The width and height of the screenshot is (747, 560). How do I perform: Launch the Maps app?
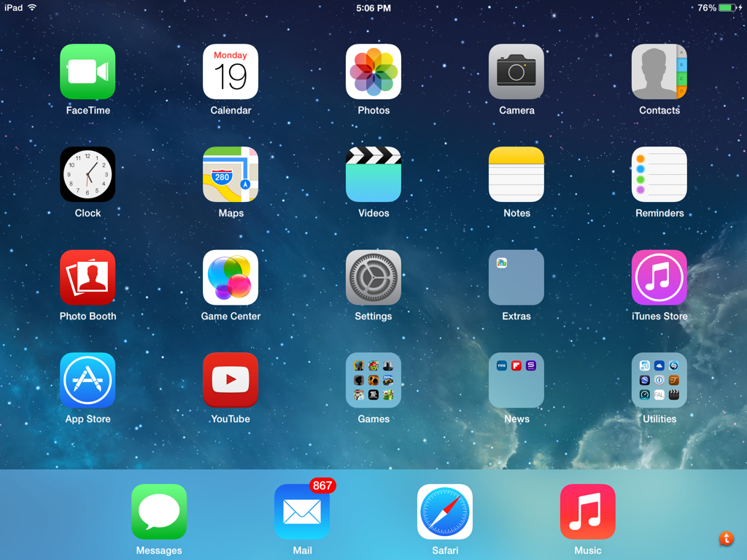(x=231, y=174)
